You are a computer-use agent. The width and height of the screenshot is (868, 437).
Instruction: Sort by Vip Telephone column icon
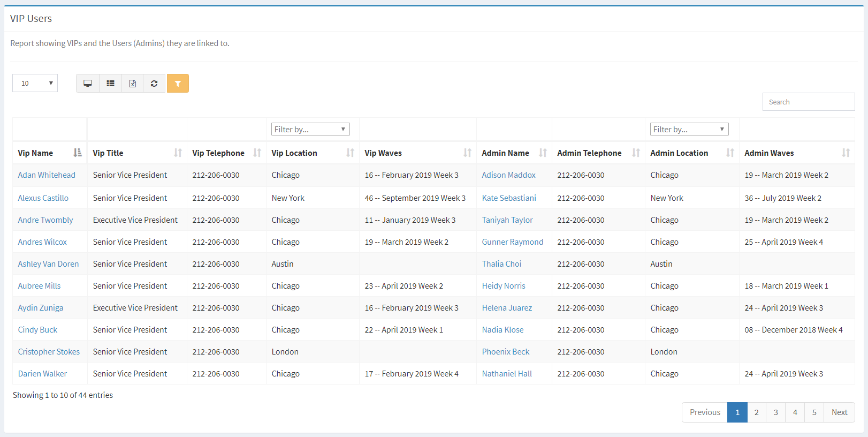[x=257, y=153]
